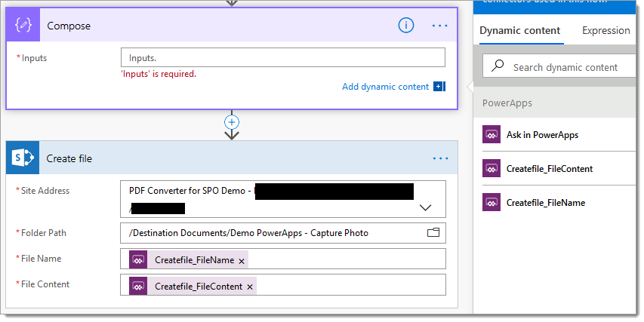Click the SharePoint Create file icon
Viewport: 644px width, 322px height.
point(23,158)
